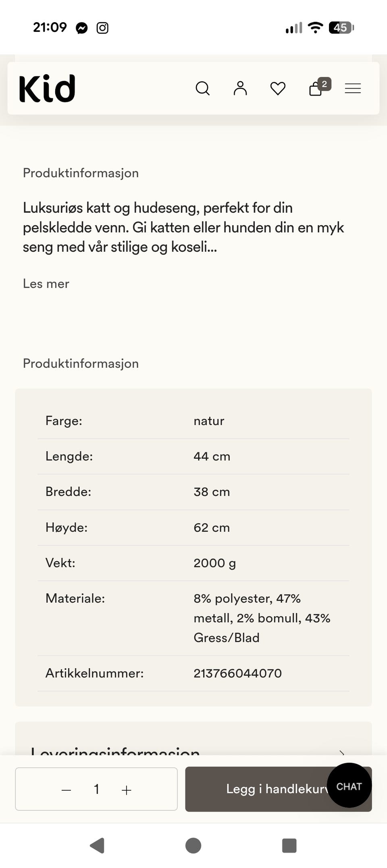The height and width of the screenshot is (868, 387).
Task: Go to Kid logo homepage
Action: (47, 88)
